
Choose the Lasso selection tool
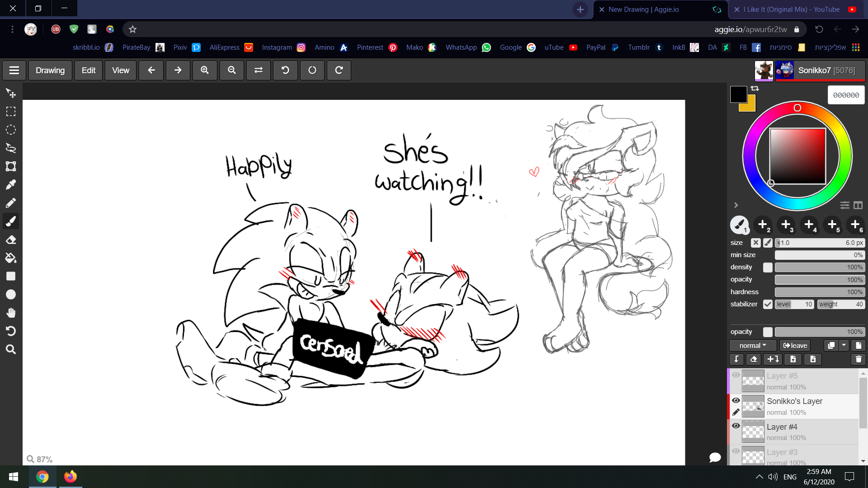pyautogui.click(x=11, y=148)
